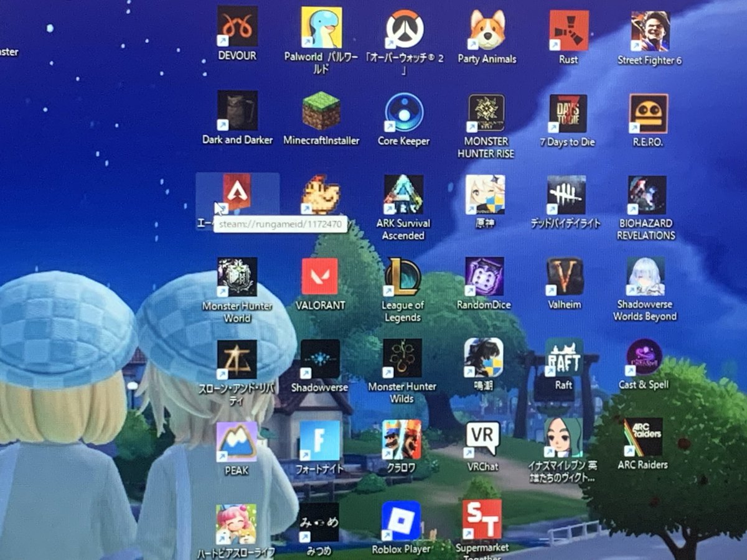Select the VRChat speech bubble icon
Viewport: 747px width, 560px height.
(x=483, y=439)
